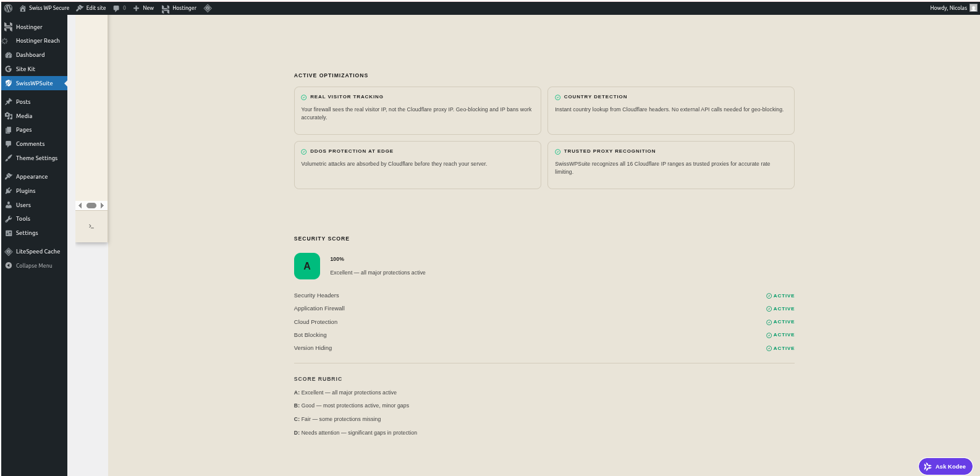Click the Ask Kodee assistant button
This screenshot has width=980, height=476.
pos(945,467)
